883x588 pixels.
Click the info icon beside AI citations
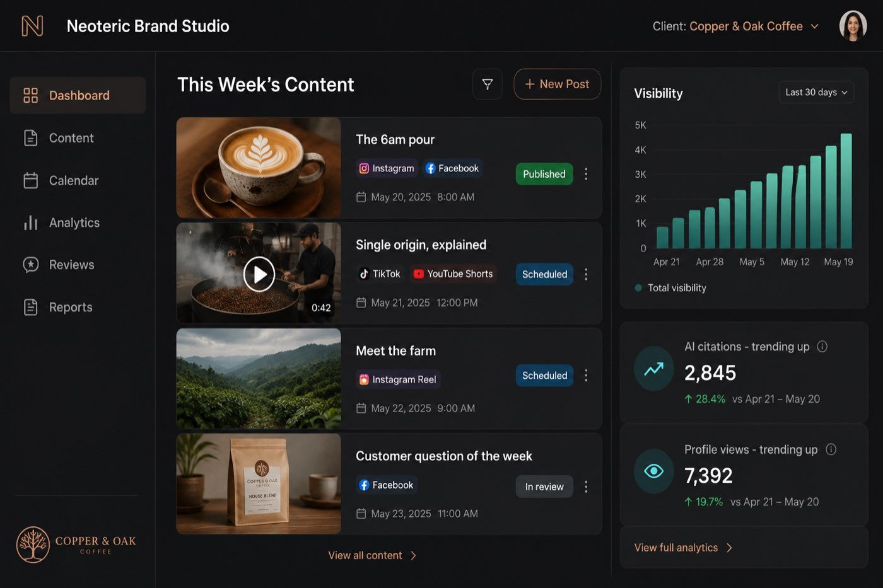822,347
